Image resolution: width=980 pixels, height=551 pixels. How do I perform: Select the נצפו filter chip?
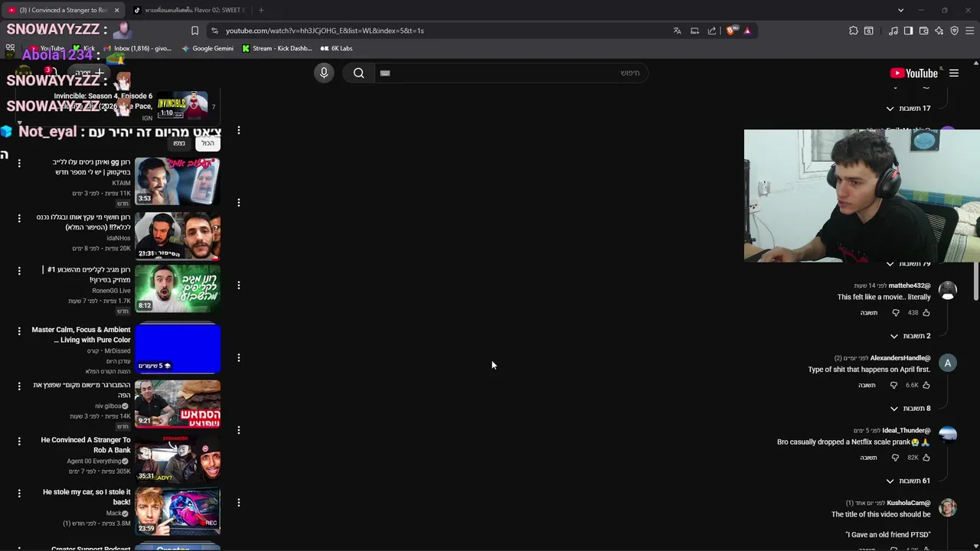[x=179, y=143]
